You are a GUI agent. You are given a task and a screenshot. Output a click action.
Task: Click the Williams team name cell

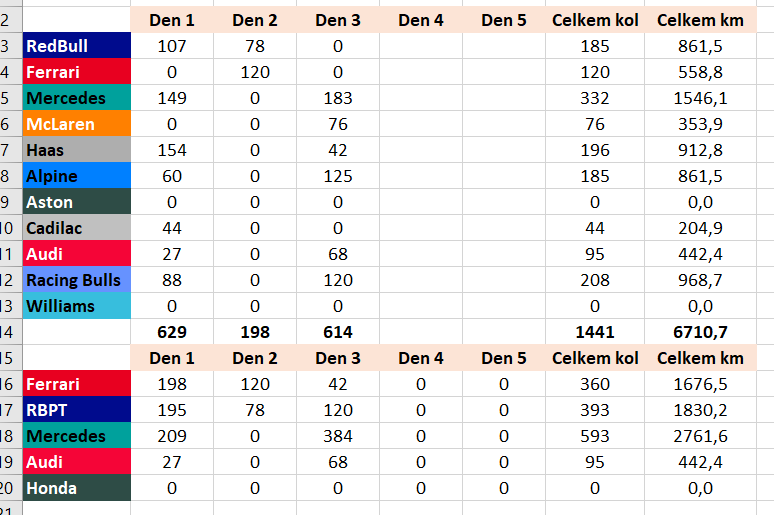click(76, 306)
